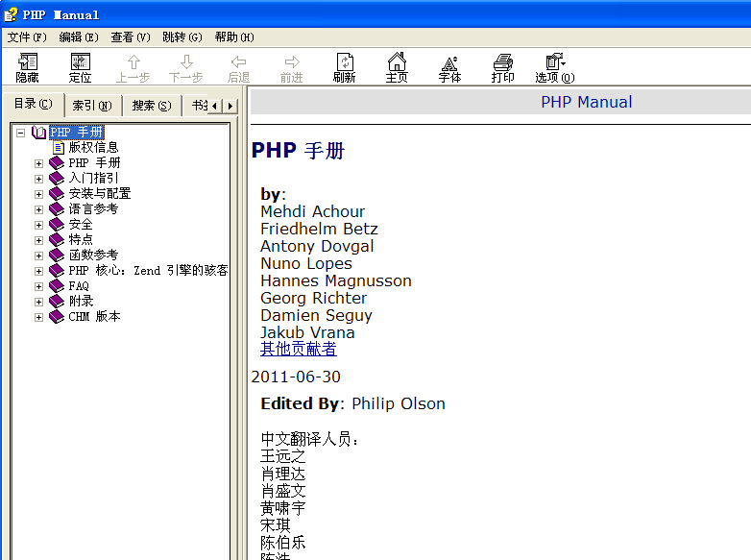
Task: Click the purple book icon beside 语言参考
Action: tap(57, 208)
